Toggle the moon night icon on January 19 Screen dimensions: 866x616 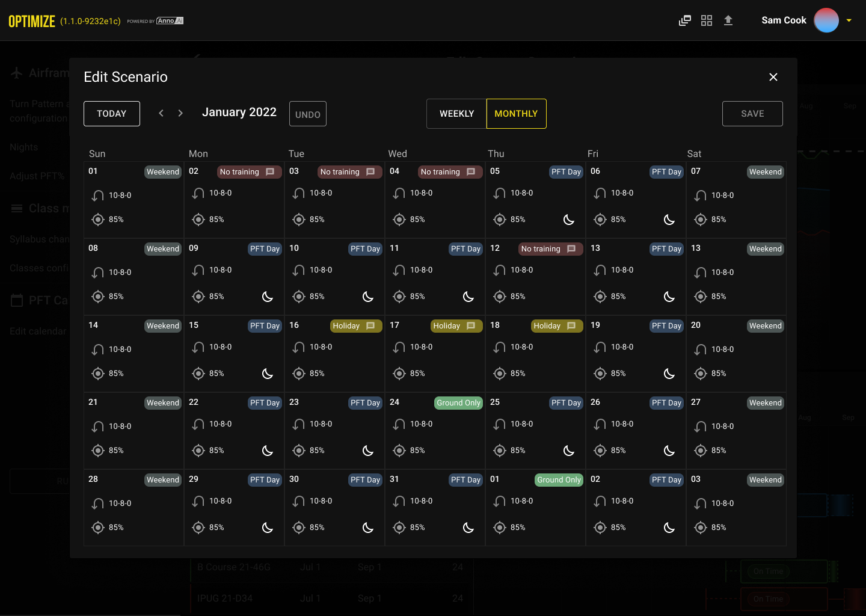pos(669,374)
